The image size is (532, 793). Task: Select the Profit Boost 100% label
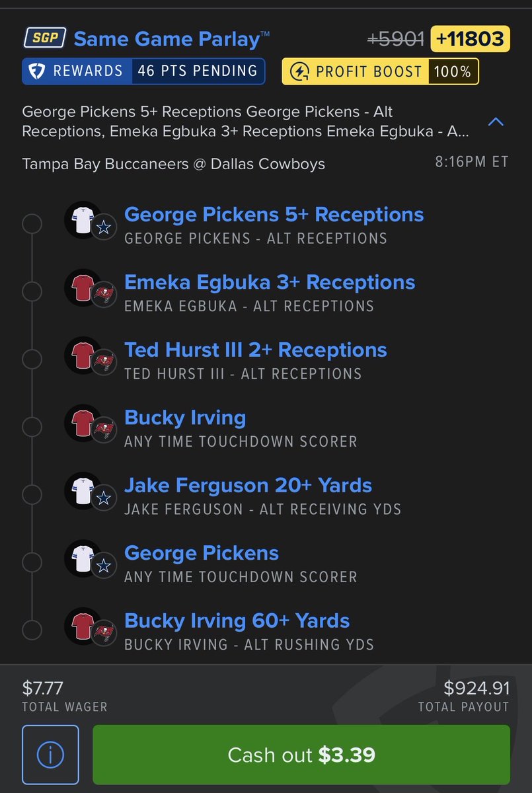point(380,71)
